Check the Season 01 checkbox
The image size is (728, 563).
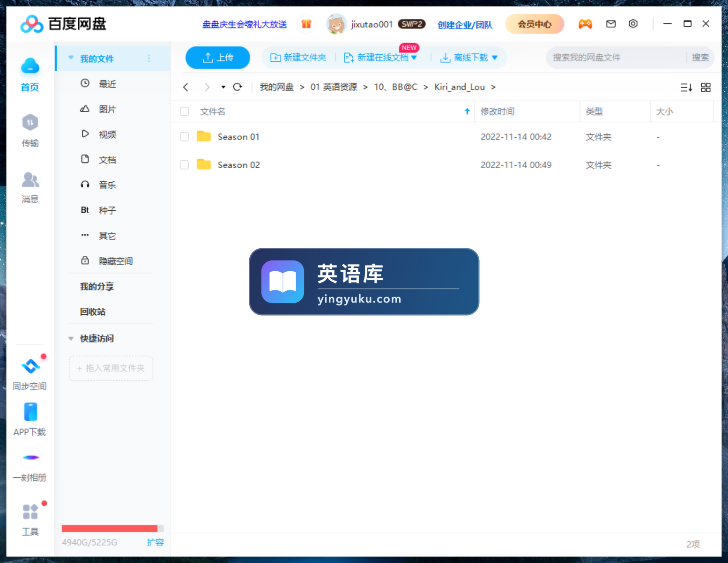(x=185, y=137)
